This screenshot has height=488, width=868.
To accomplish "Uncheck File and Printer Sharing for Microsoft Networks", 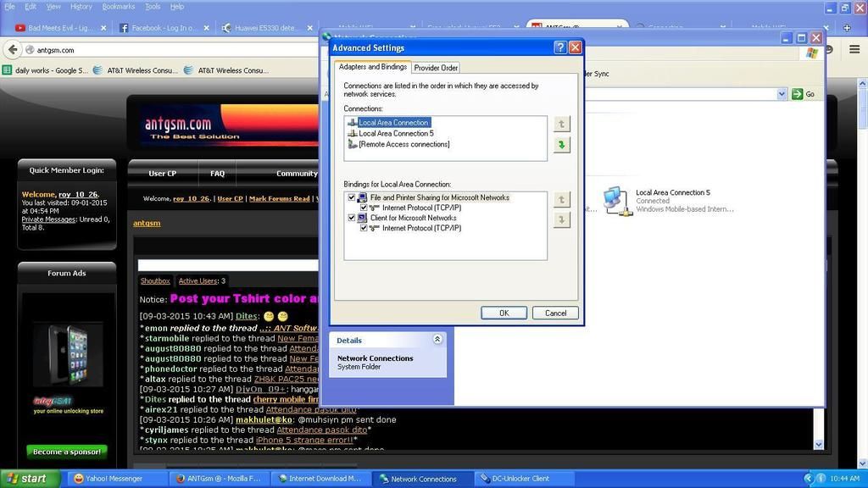I will coord(352,197).
